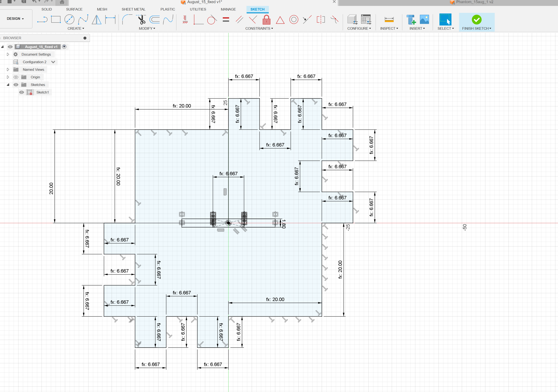Open the INSERT dropdown menu

click(x=417, y=28)
